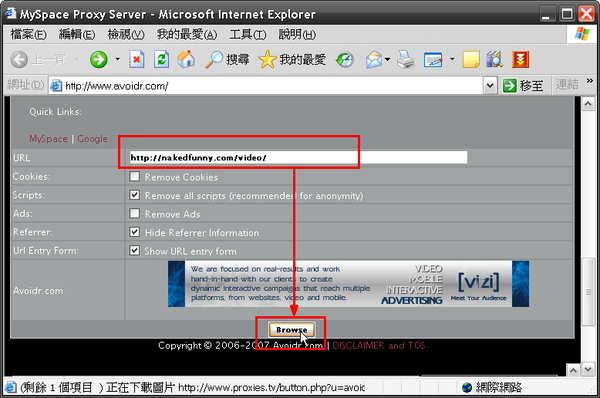This screenshot has width=600, height=398.
Task: Click the address bar page icon
Action: point(56,86)
